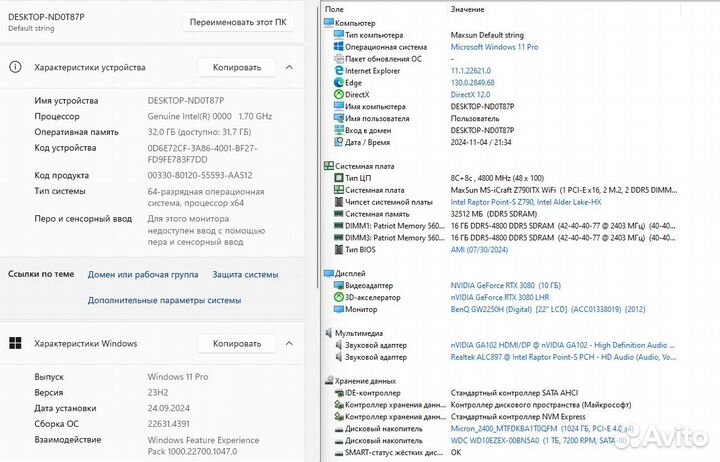Viewport: 720px width, 462px height.
Task: Copy the device specifications
Action: pos(237,68)
